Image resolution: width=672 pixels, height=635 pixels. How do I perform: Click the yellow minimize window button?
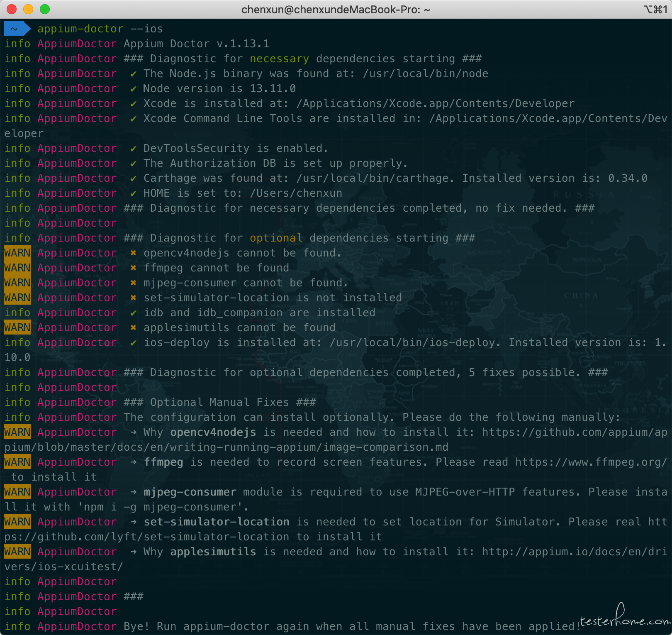tap(28, 9)
